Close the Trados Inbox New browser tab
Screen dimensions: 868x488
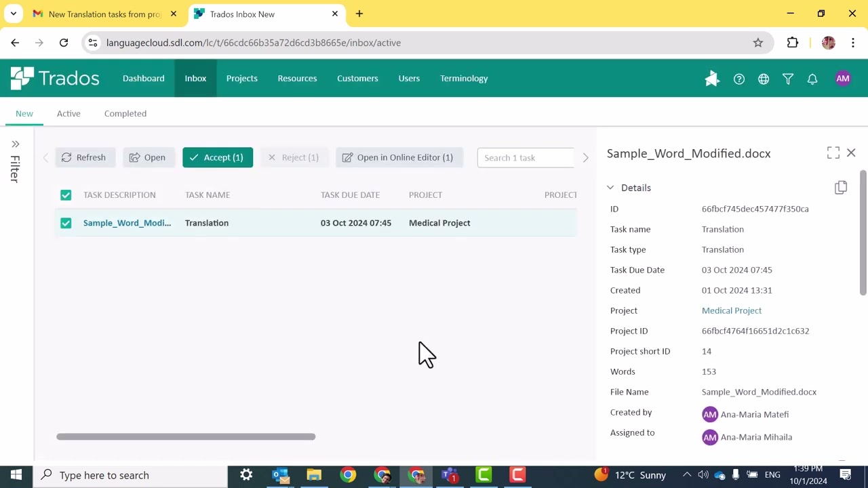[x=335, y=14]
